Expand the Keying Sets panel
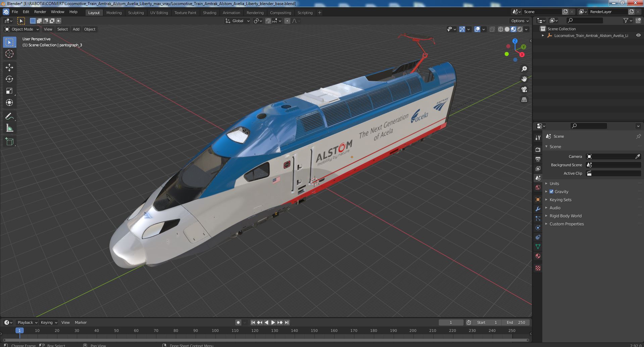 point(560,200)
